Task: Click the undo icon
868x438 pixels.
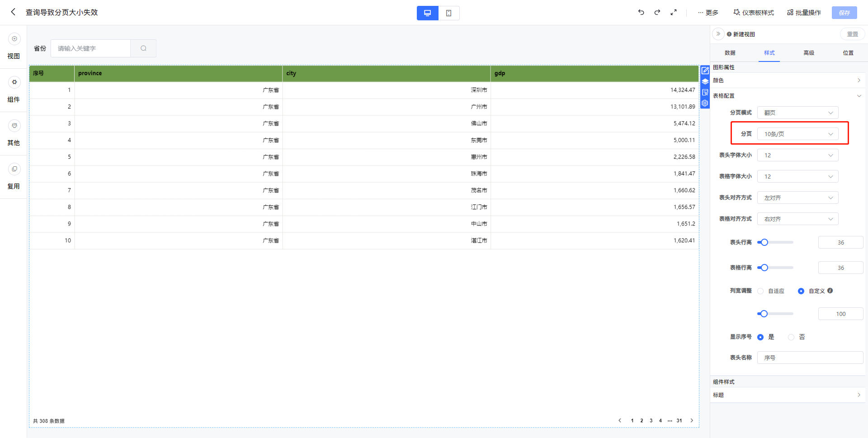Action: click(x=641, y=12)
